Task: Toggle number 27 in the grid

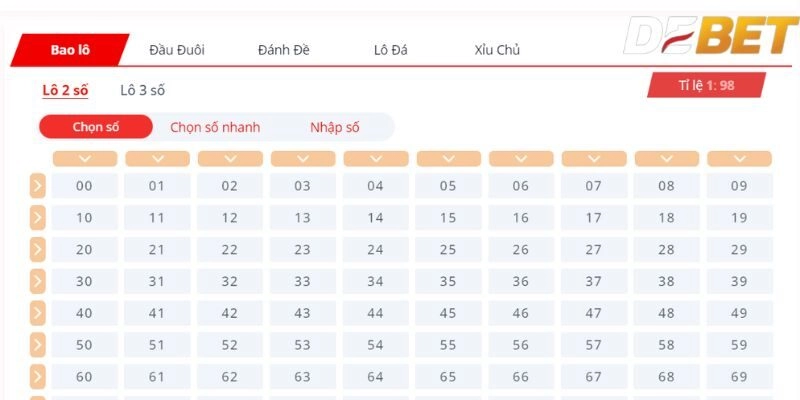Action: [593, 249]
